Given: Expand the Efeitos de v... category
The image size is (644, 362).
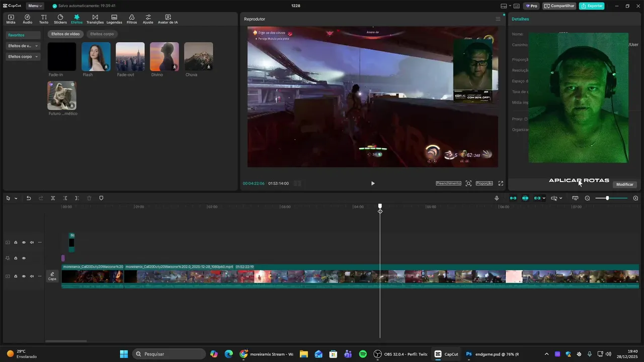Looking at the screenshot, I should pyautogui.click(x=23, y=46).
